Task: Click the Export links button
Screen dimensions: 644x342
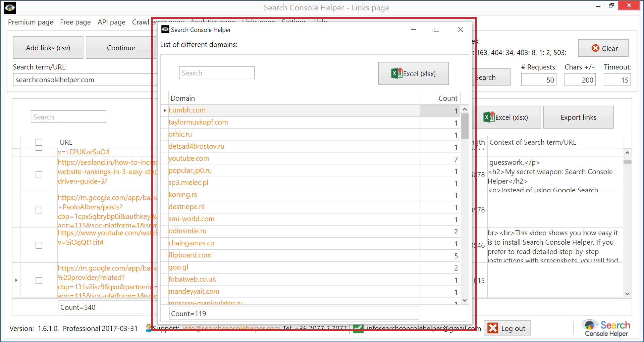Action: 578,117
